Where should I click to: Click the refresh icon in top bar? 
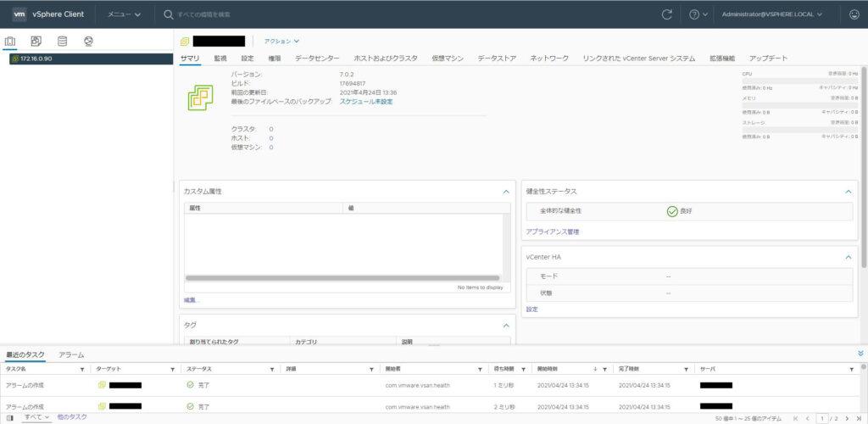click(667, 14)
